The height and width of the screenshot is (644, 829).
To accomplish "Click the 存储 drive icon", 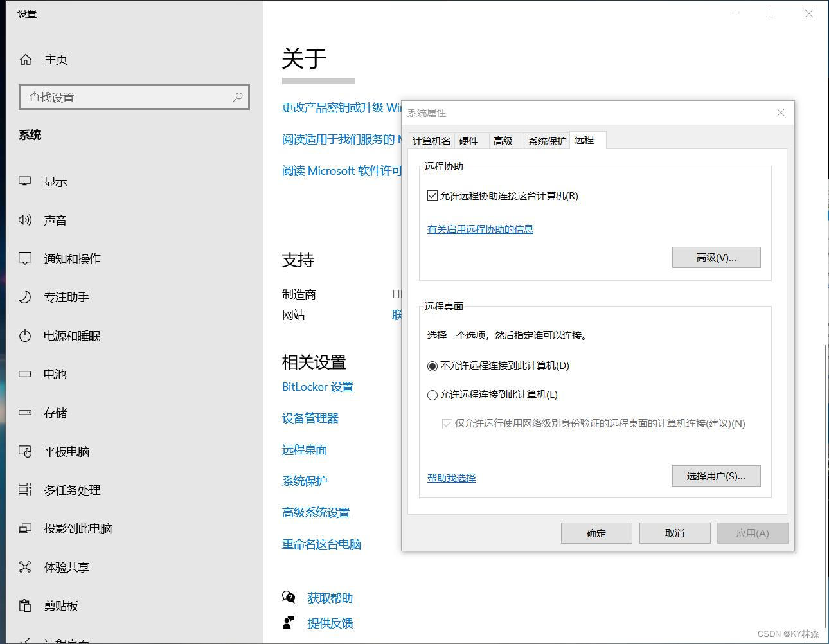I will tap(25, 413).
